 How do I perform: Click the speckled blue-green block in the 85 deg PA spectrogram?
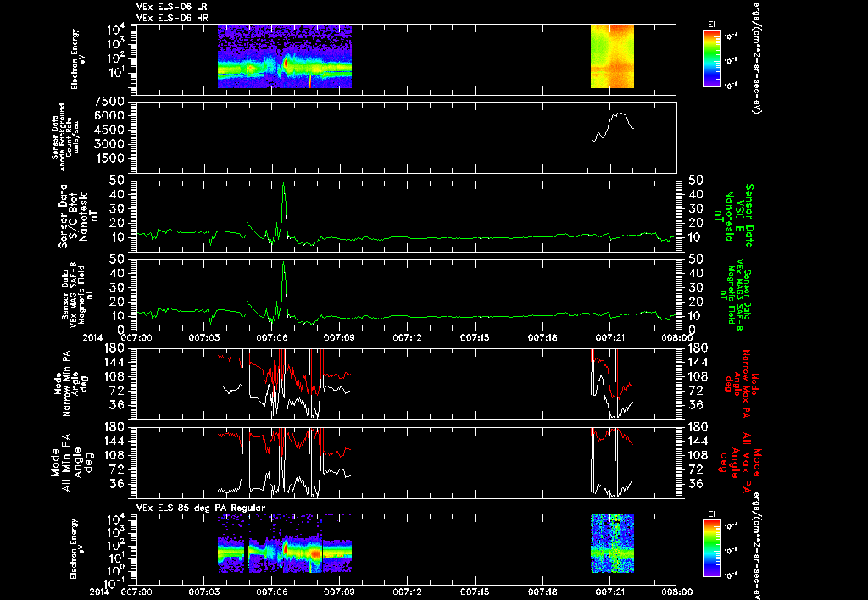point(612,543)
